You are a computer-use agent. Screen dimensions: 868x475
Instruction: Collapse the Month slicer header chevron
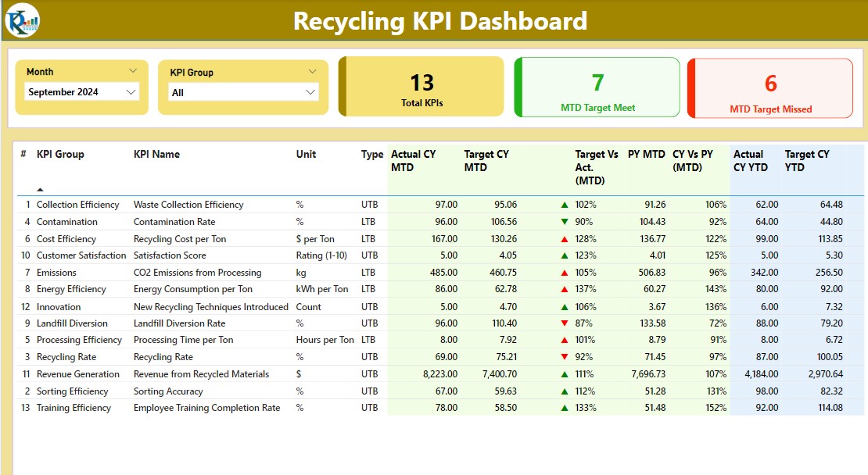[x=133, y=71]
